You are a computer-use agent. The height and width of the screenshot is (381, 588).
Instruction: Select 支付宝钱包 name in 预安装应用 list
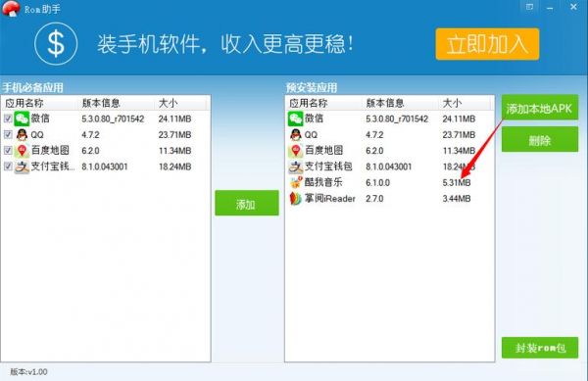328,167
